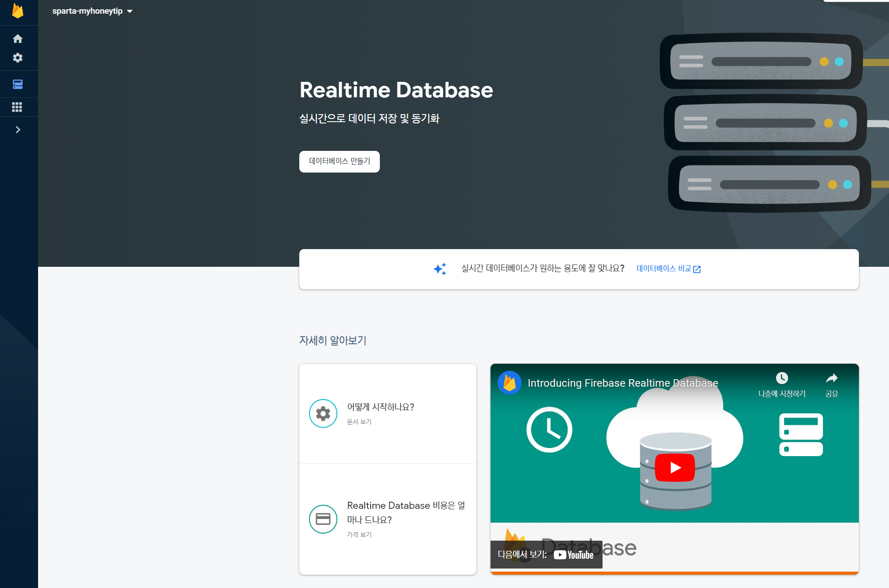Select the Realtime Database sidebar icon

pos(18,84)
